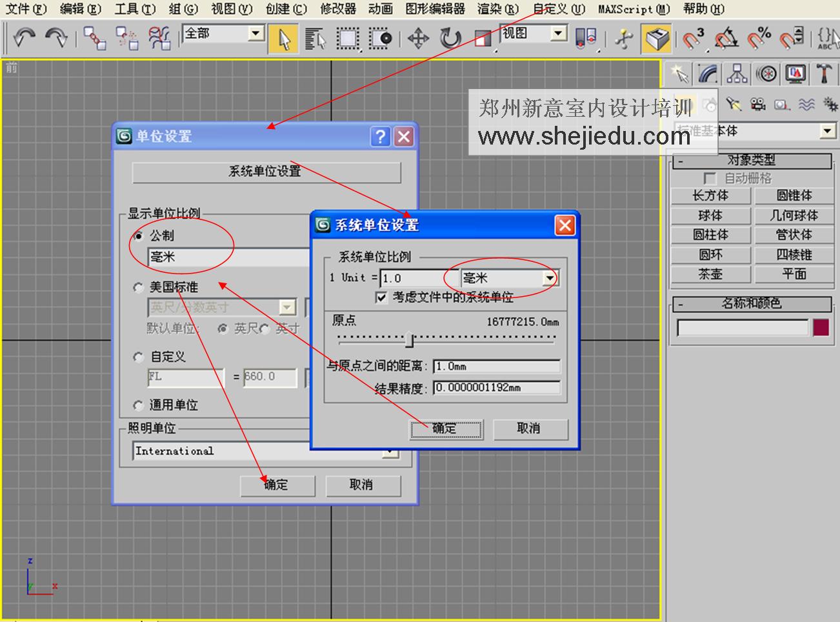The image size is (840, 622).
Task: Select the 通用单位 radio button
Action: 138,405
